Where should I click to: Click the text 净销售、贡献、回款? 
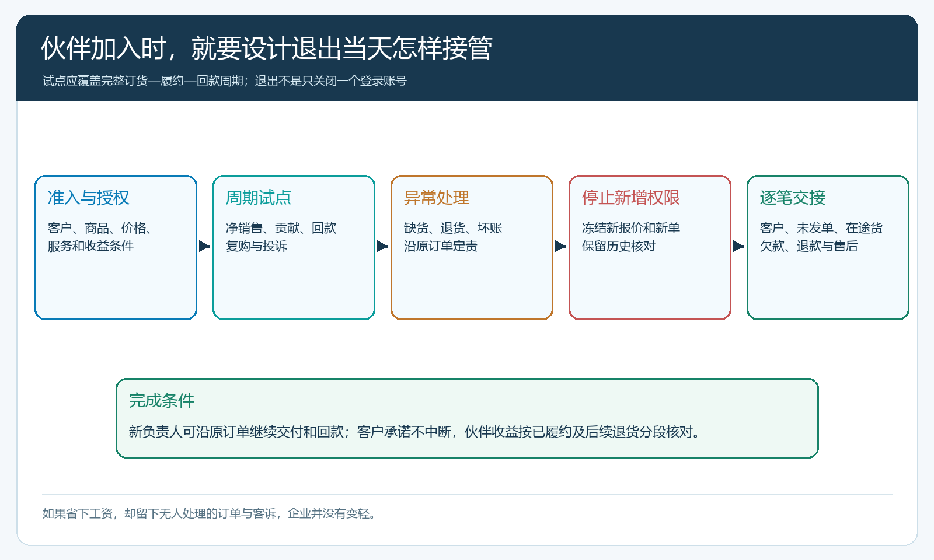(x=281, y=228)
